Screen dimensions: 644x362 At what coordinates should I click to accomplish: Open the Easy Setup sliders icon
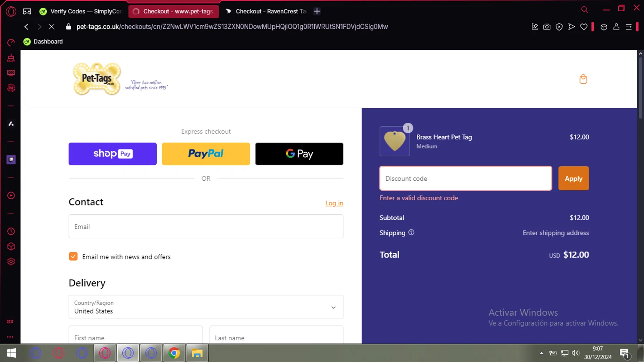[629, 27]
